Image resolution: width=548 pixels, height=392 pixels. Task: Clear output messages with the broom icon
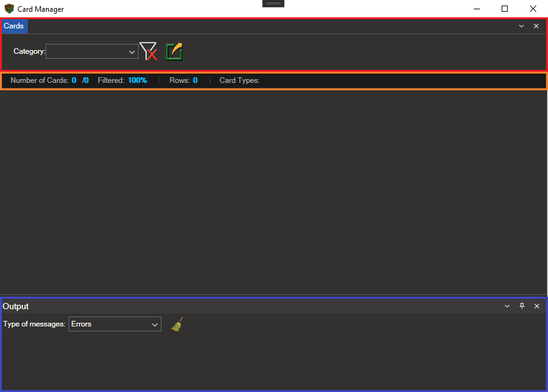coord(177,325)
